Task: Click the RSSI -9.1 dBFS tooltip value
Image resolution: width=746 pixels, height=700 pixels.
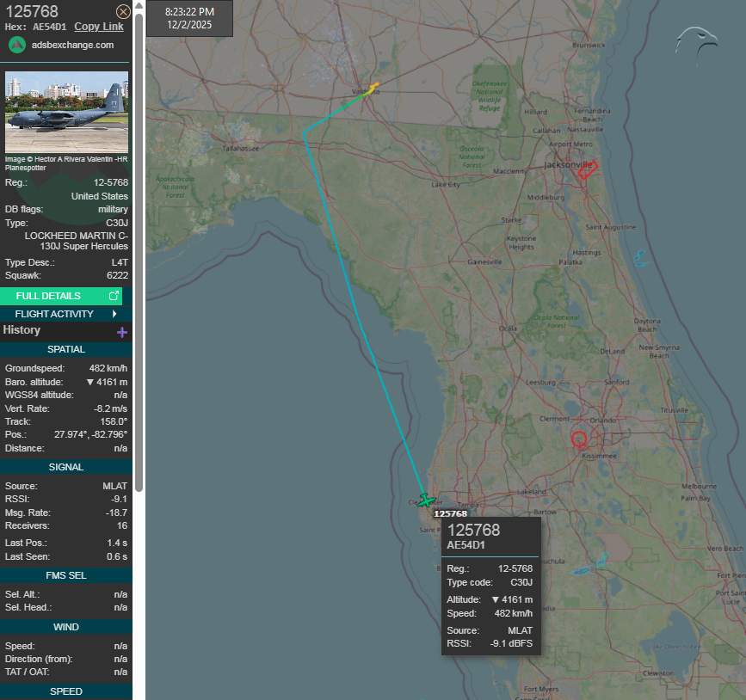Action: pos(511,643)
